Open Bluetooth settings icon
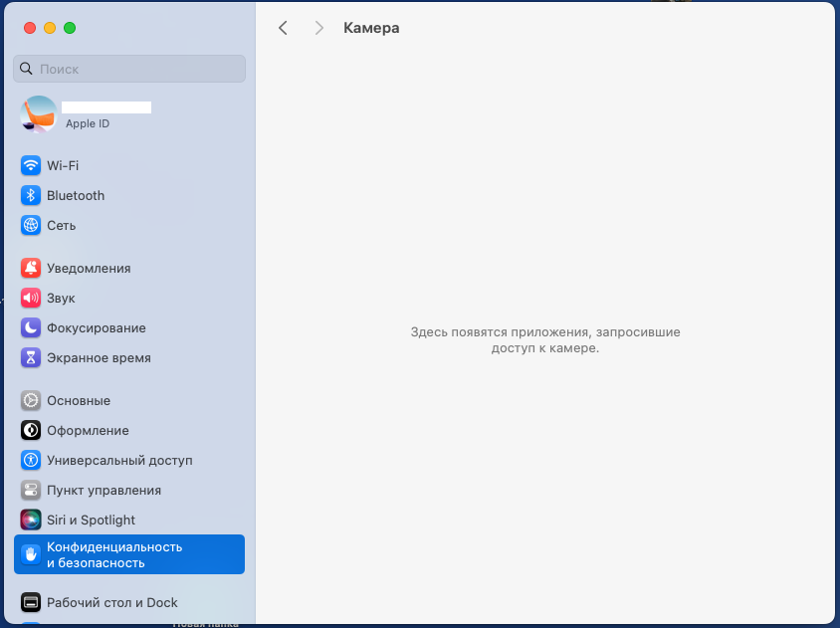The height and width of the screenshot is (628, 840). 31,195
